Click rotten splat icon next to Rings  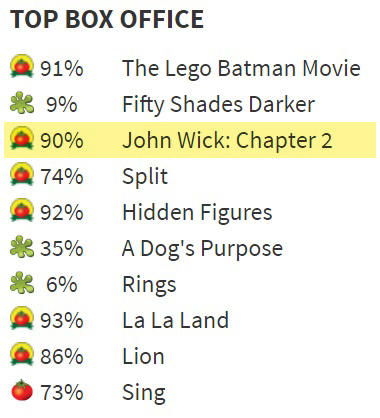pyautogui.click(x=22, y=283)
